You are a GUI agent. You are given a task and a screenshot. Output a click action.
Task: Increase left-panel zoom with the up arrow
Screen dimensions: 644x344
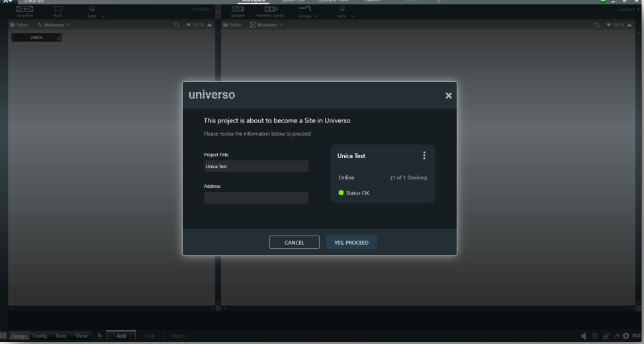point(209,25)
